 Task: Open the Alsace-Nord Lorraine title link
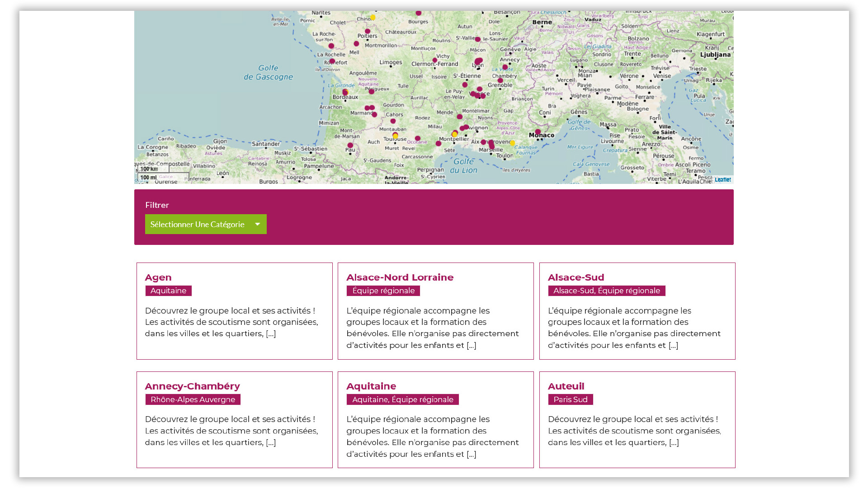(400, 277)
